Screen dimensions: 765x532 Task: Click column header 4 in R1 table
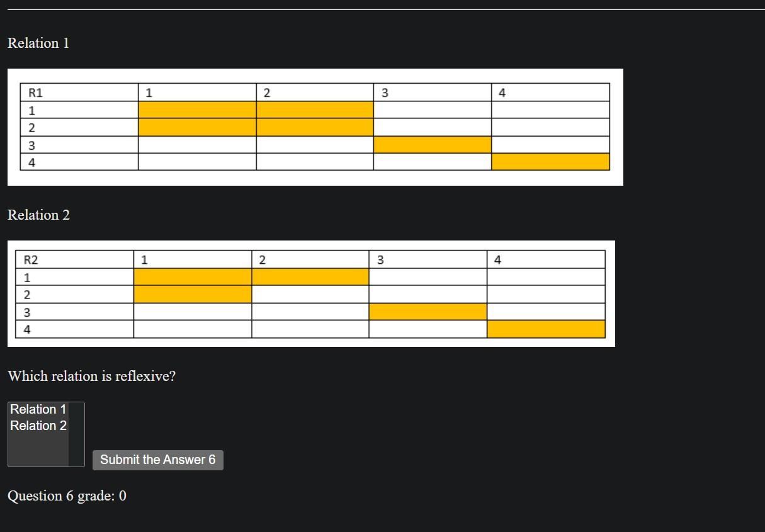point(550,93)
